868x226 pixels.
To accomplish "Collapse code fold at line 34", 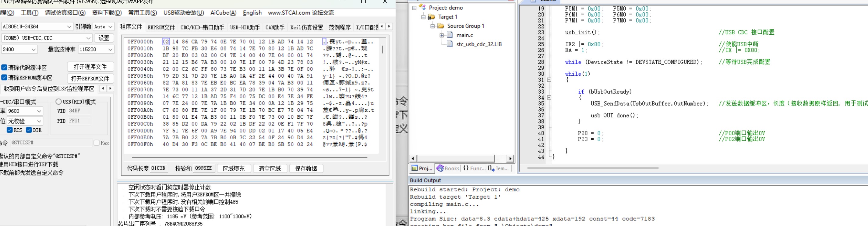I will tap(549, 98).
